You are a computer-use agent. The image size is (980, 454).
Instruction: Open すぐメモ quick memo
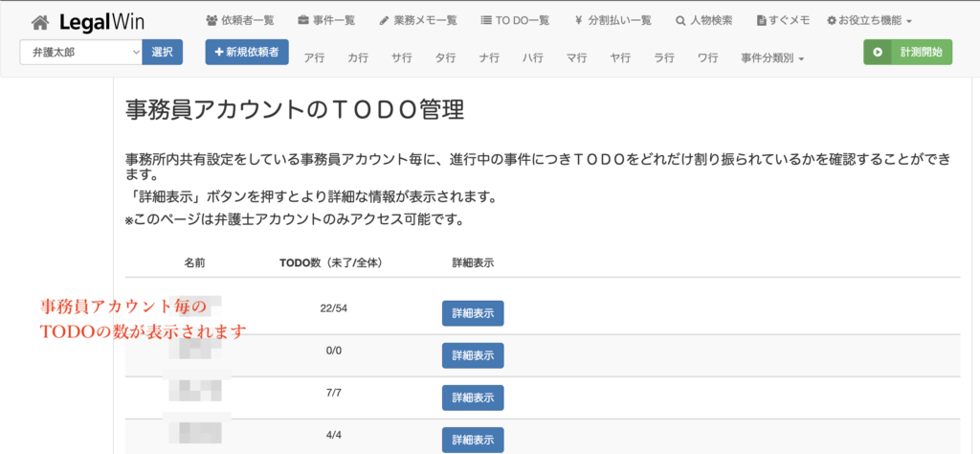783,20
